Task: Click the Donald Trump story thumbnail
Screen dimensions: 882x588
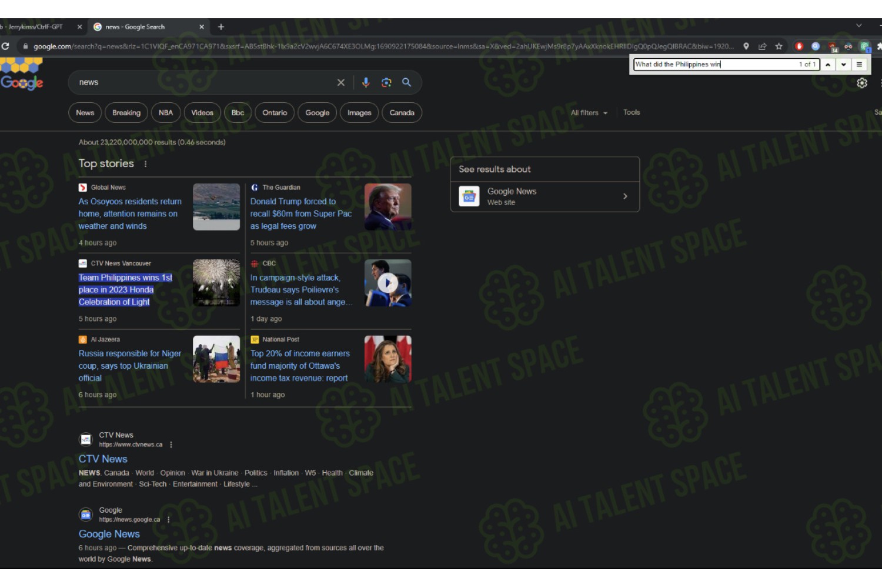Action: (388, 207)
